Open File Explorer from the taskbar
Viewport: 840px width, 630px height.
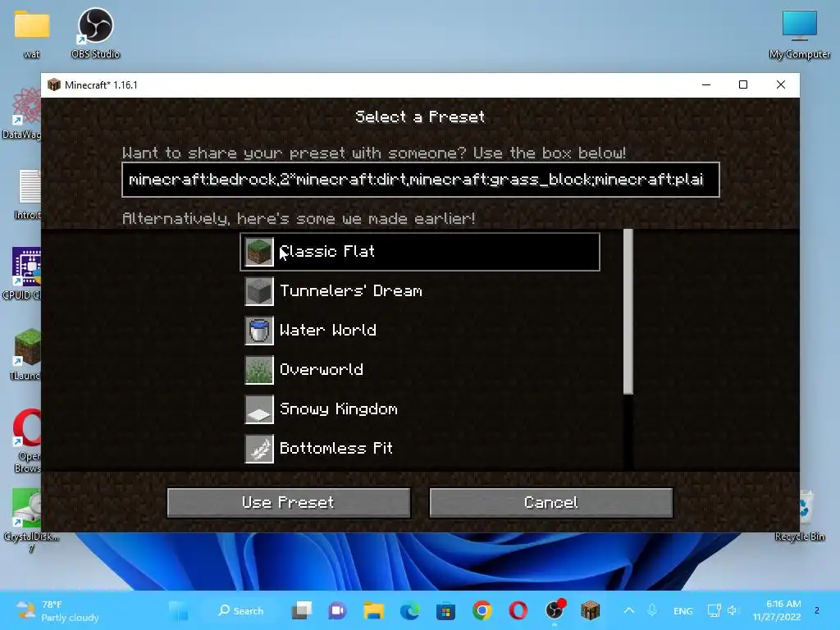[x=374, y=610]
